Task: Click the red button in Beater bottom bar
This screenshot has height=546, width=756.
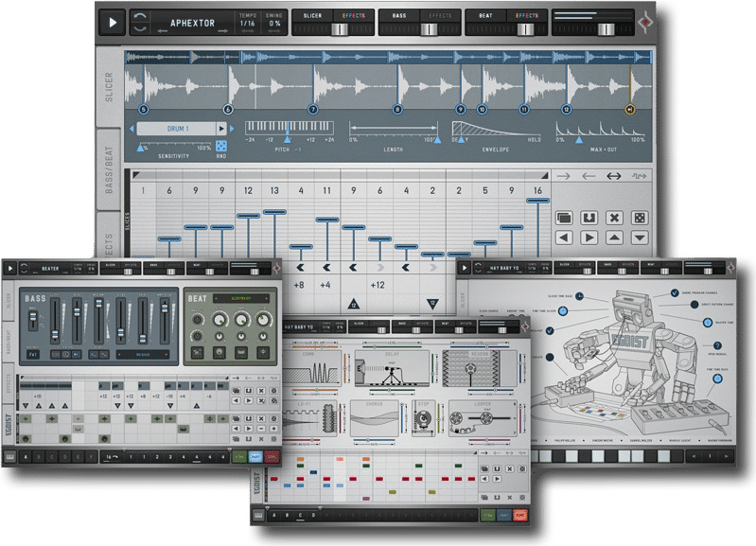Action: point(272,456)
